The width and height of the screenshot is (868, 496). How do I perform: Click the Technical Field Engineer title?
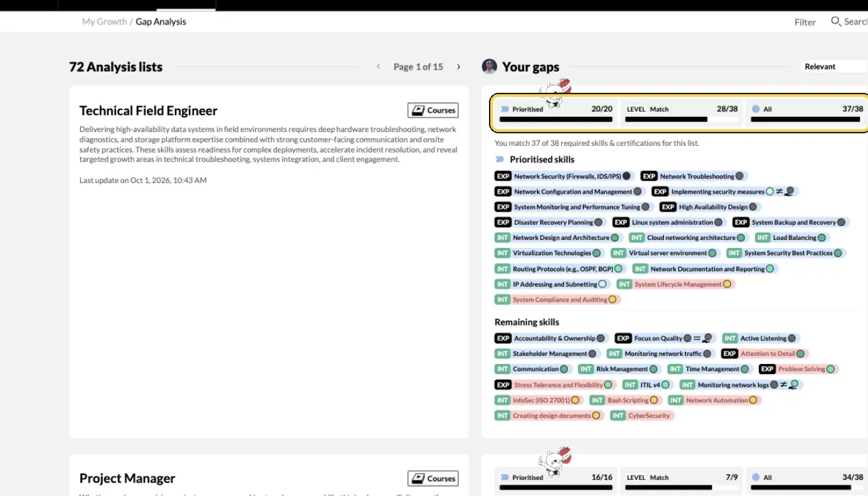click(x=148, y=111)
